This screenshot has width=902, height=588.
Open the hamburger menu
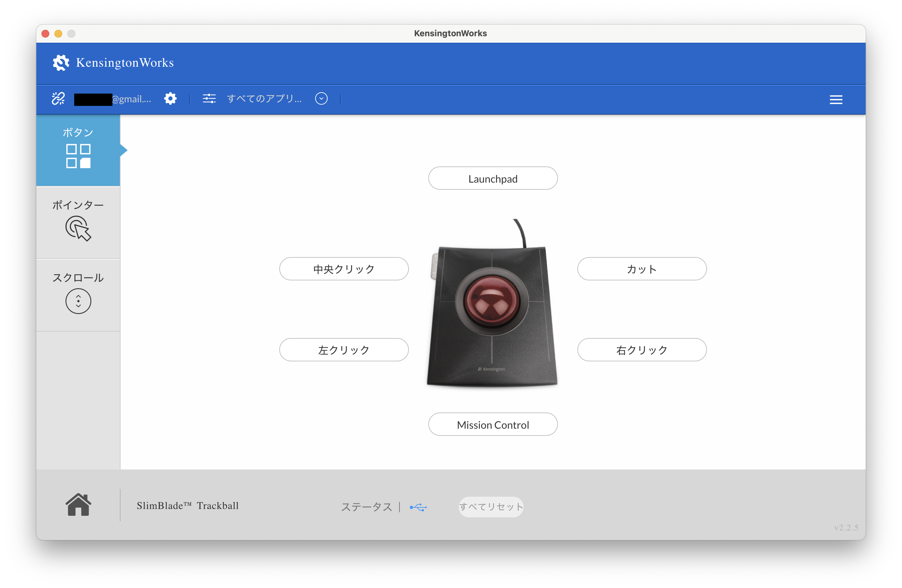[836, 100]
